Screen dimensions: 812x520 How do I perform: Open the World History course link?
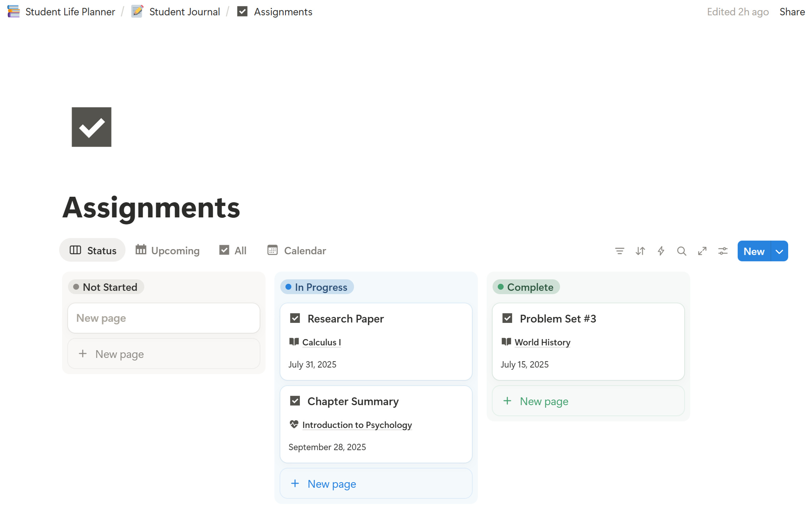coord(542,342)
